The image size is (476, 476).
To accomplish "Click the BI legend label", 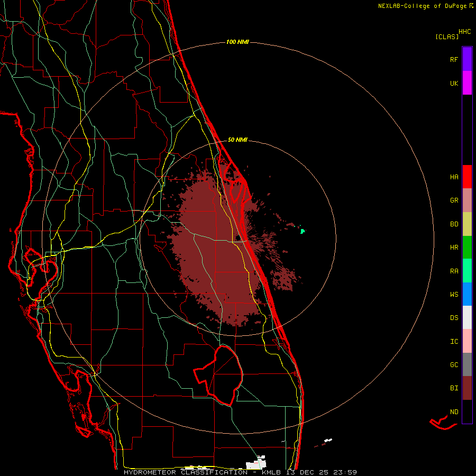I will 454,388.
